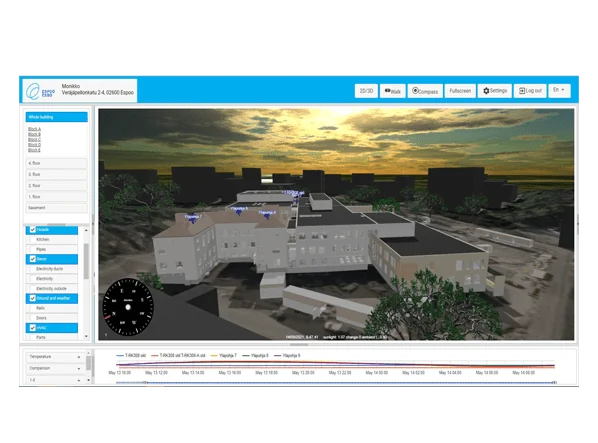598x443 pixels.
Task: Click the right handle of chart range slider
Action: pos(555,382)
